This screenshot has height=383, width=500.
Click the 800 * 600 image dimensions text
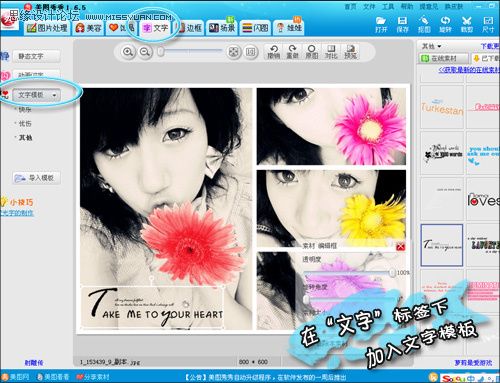(x=253, y=362)
